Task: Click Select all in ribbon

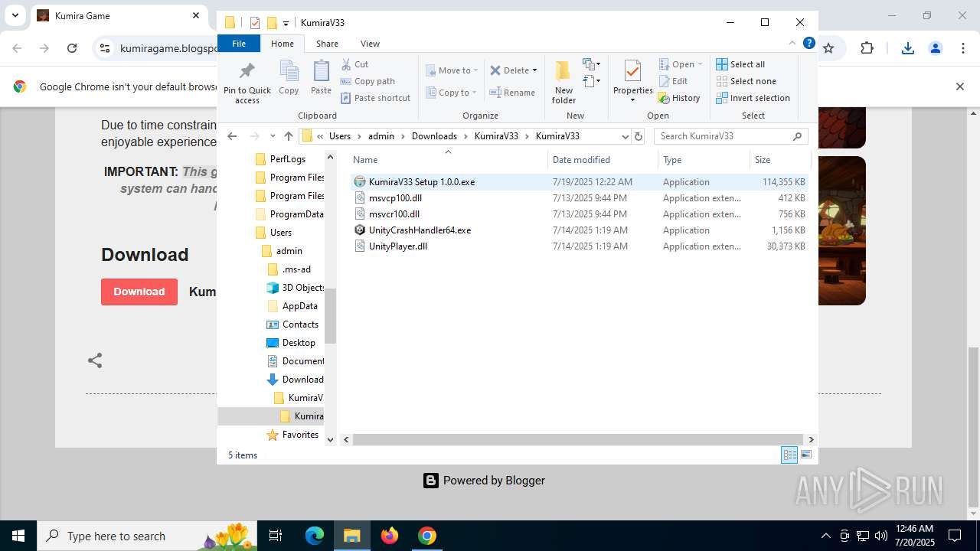Action: coord(740,64)
